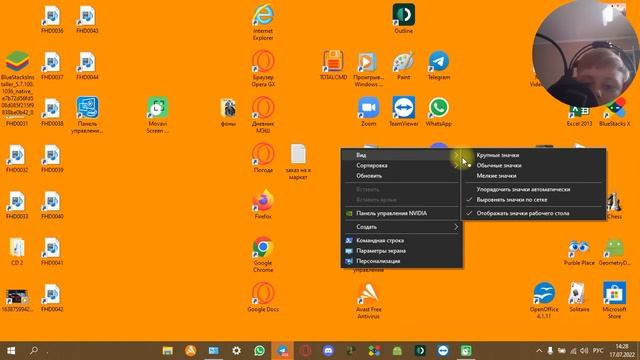Select the Purble Place desktop icon

click(579, 252)
